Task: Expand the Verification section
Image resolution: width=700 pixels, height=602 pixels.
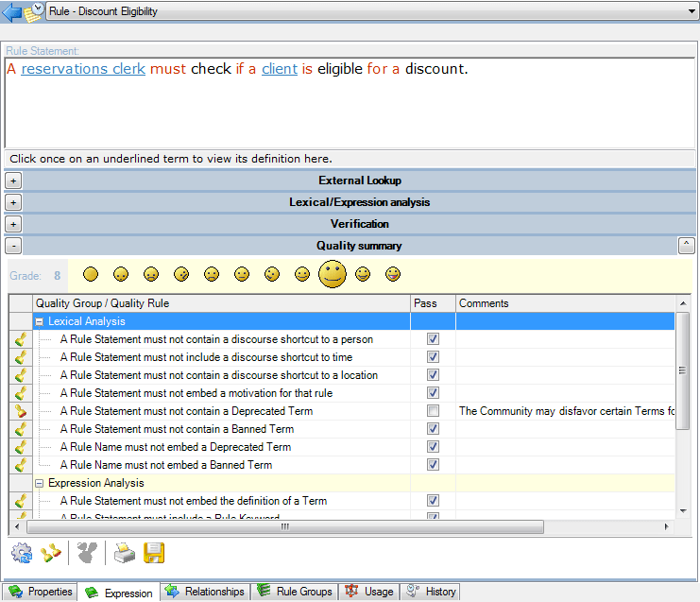Action: (13, 224)
